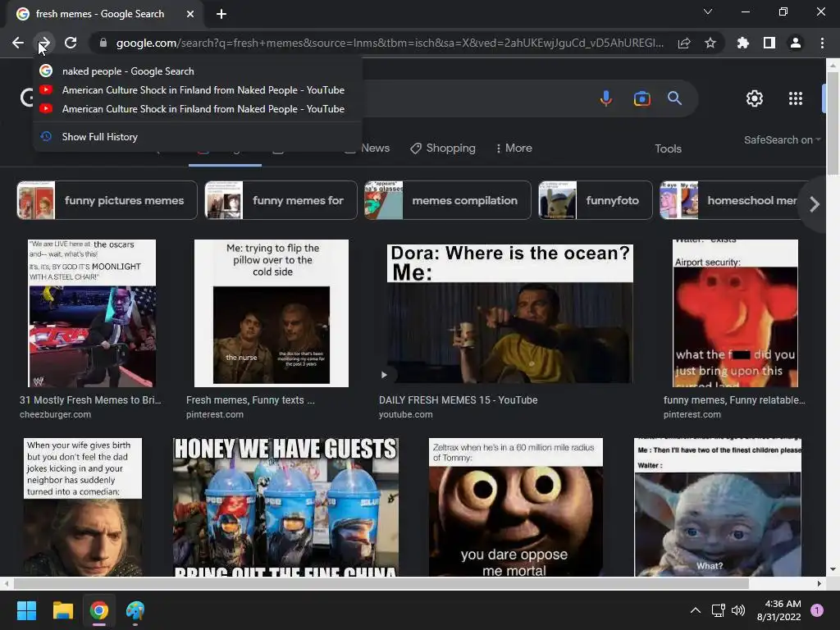Open the tab search chevron in title bar
This screenshot has height=630, width=840.
(708, 11)
